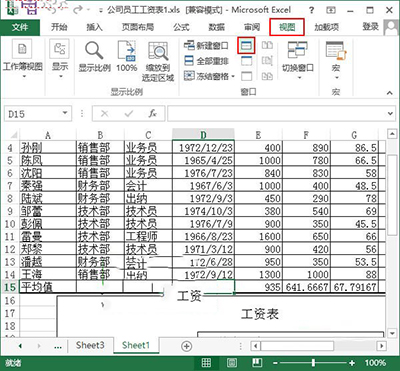This screenshot has height=371, width=400.
Task: Click the redo arrow in quick access
Action: pos(77,10)
